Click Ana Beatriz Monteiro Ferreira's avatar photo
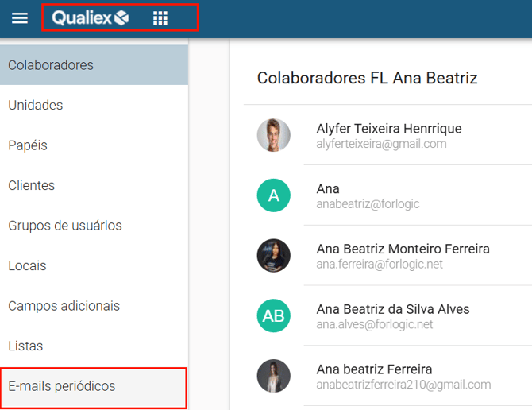Viewport: 532px width, 410px height. pos(273,256)
